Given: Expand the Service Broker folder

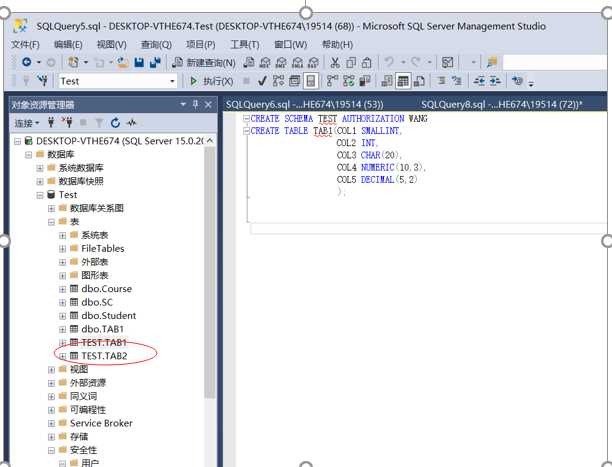Looking at the screenshot, I should click(x=51, y=424).
